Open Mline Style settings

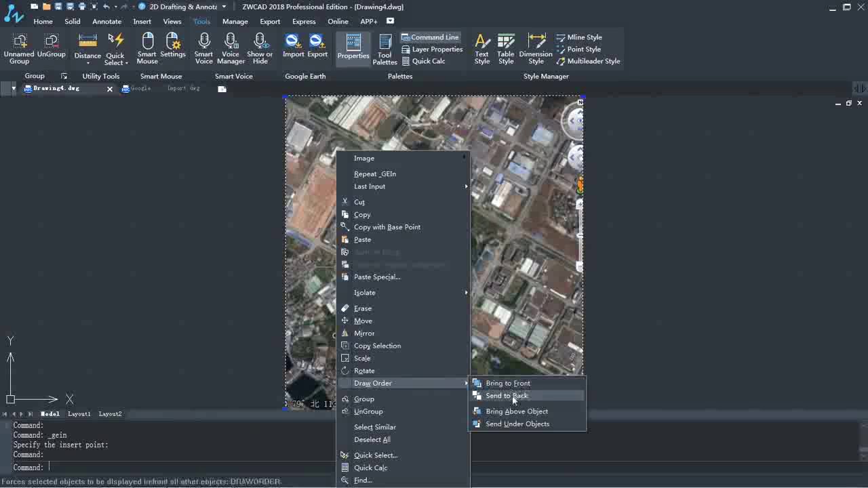click(579, 37)
